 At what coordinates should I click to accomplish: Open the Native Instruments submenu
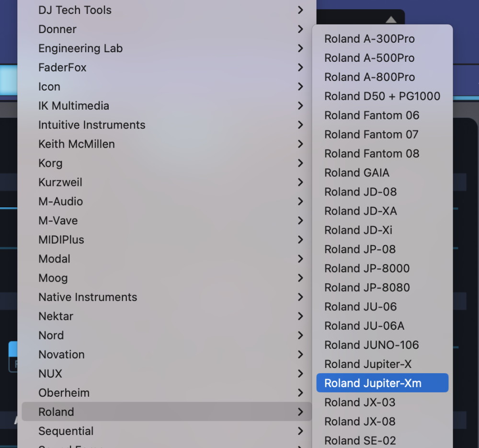88,297
